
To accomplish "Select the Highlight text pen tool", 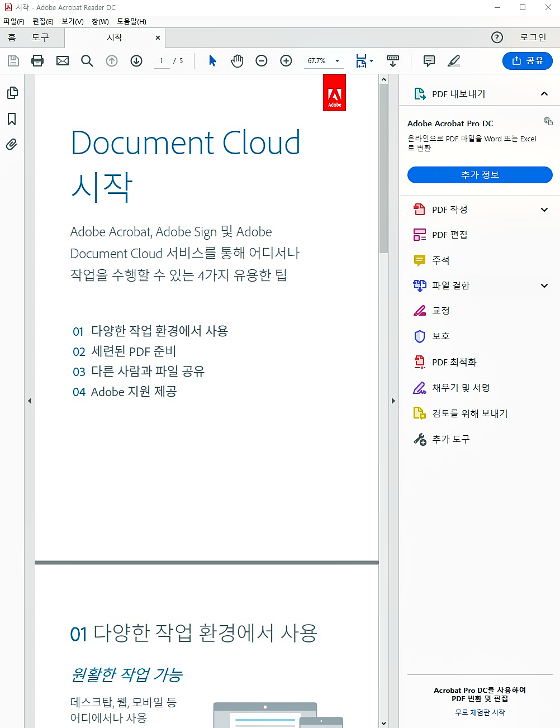I will pyautogui.click(x=454, y=61).
